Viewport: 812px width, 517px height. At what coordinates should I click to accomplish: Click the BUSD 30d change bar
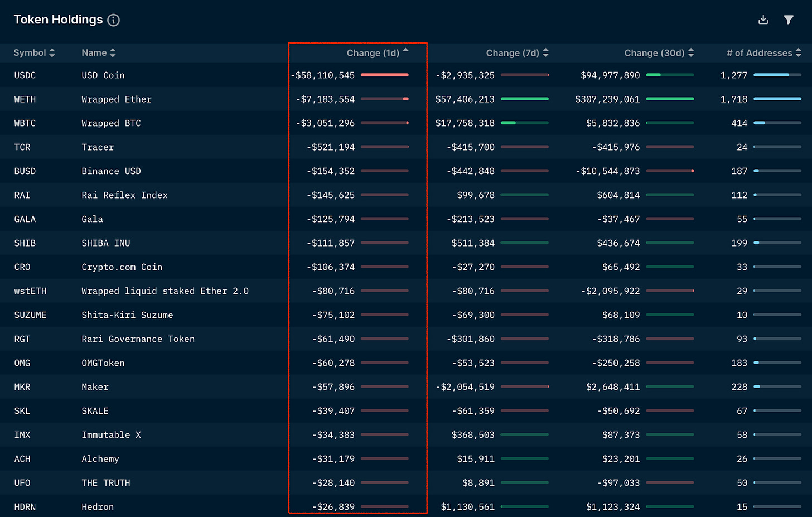pyautogui.click(x=670, y=171)
